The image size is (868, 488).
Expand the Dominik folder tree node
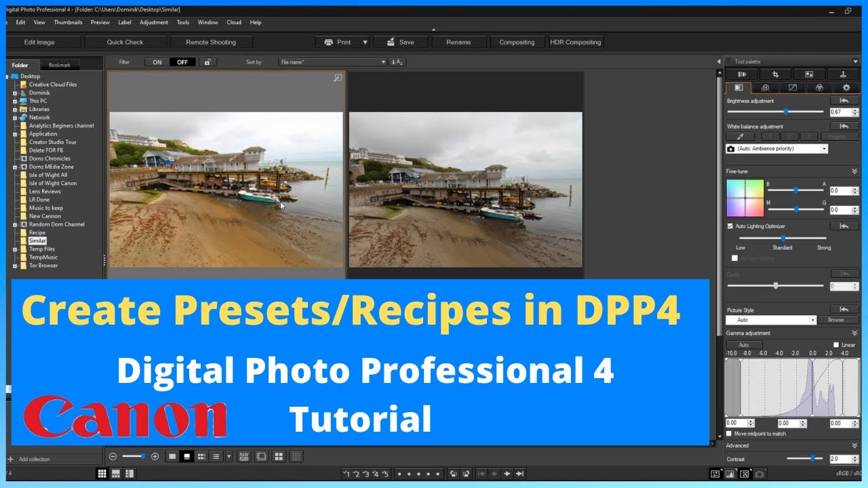15,93
